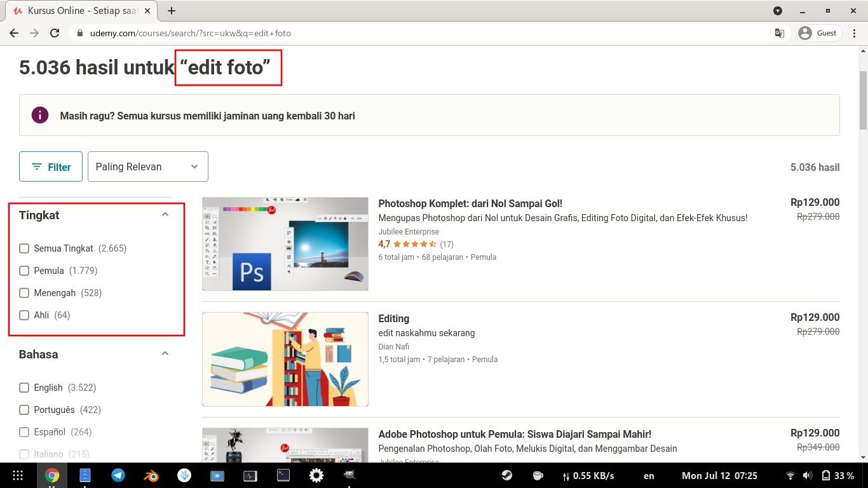Click the Editing course thumbnail
The height and width of the screenshot is (488, 868).
[x=285, y=359]
